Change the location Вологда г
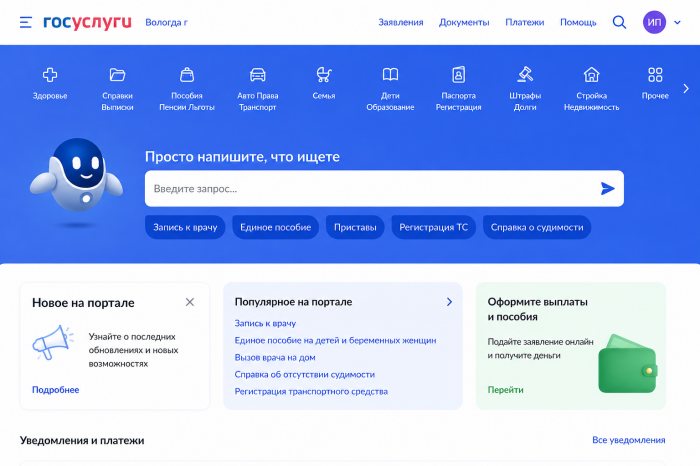Image resolution: width=700 pixels, height=466 pixels. point(166,22)
